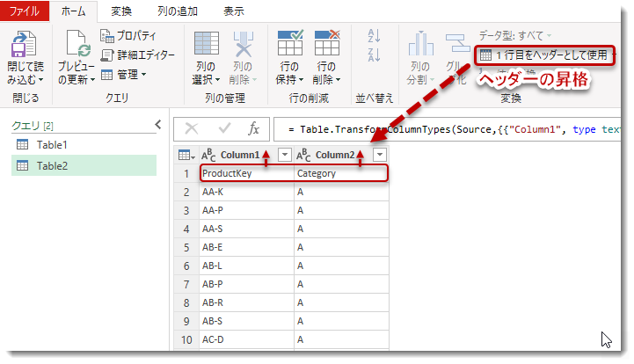Open the 行の削除 dropdown arrow

(x=338, y=80)
